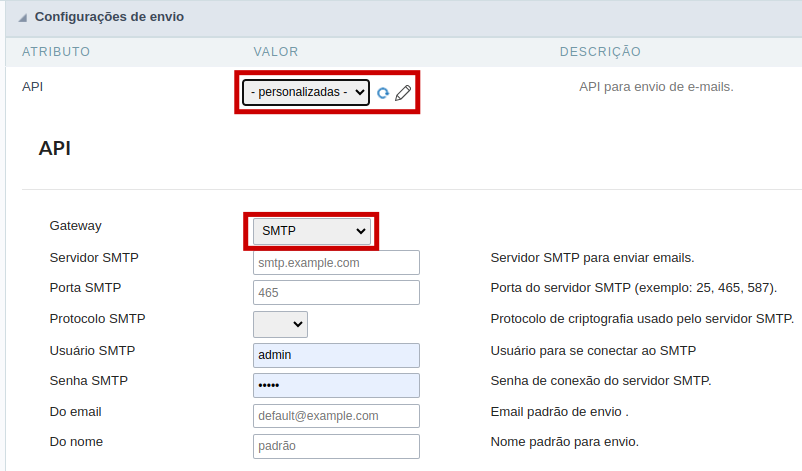Collapse the Configurações de envio section triangle

[22, 18]
